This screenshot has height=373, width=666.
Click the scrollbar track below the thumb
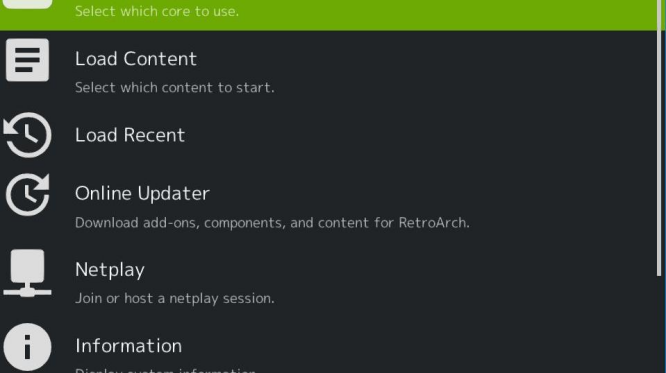659,325
